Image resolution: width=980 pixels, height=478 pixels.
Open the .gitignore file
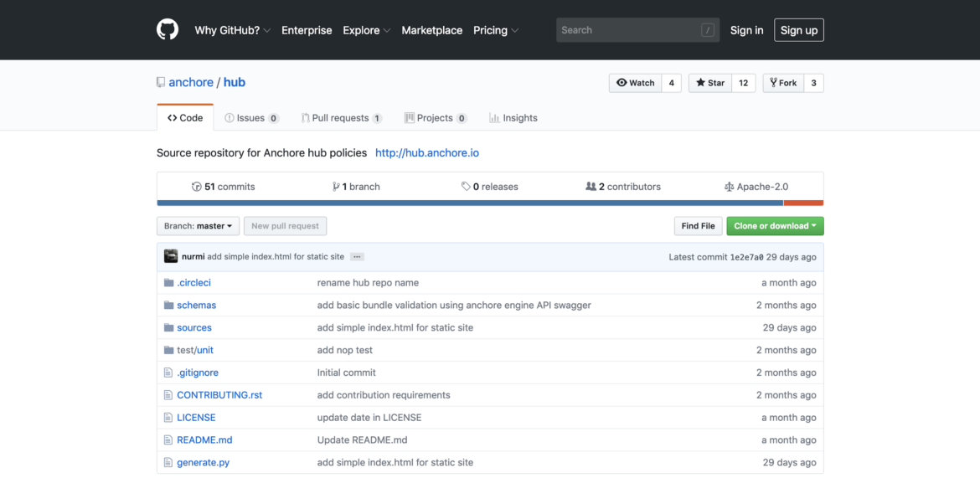tap(198, 373)
